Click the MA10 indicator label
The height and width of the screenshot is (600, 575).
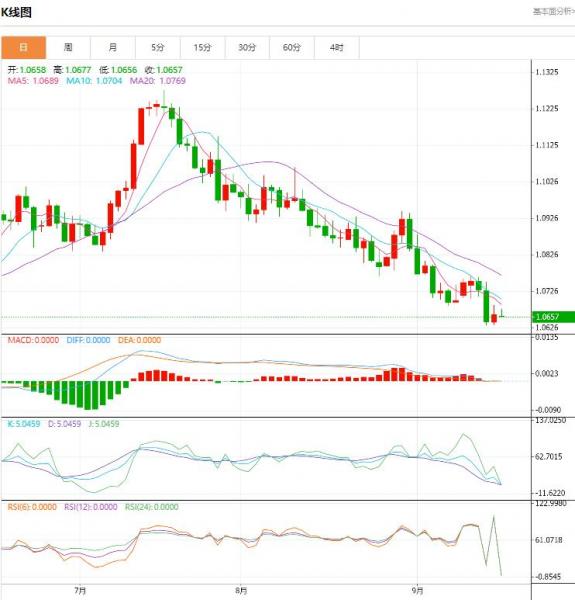click(94, 81)
